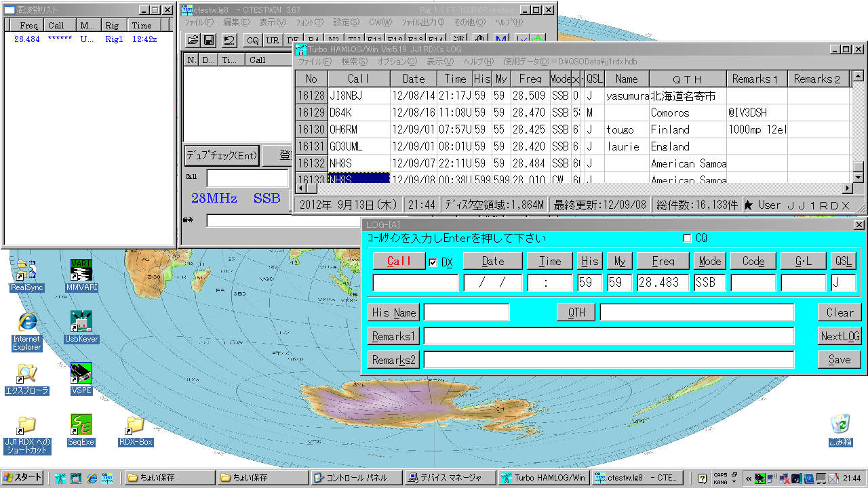The image size is (868, 488).
Task: Click the taskbar clock showing 21:44
Action: click(853, 478)
